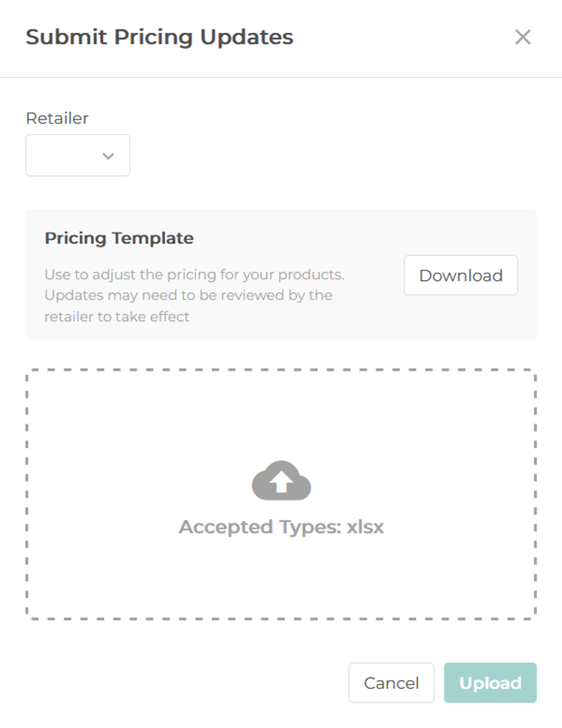Open the Retailer dropdown
This screenshot has width=562, height=728.
[78, 155]
